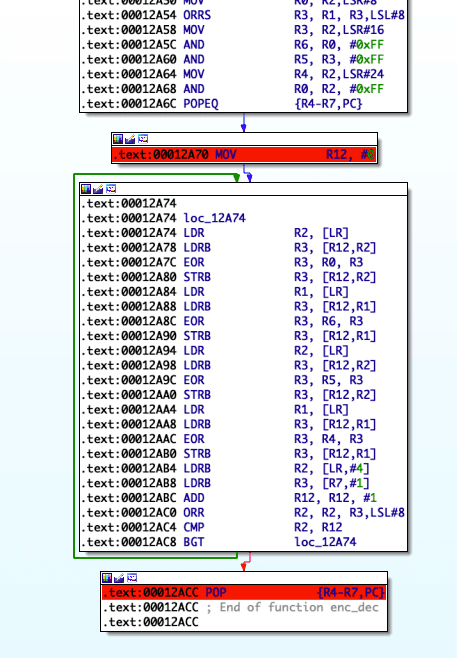Select the AND R5, R3, #0xFF line
Viewport: 457px width, 658px height.
pos(232,59)
